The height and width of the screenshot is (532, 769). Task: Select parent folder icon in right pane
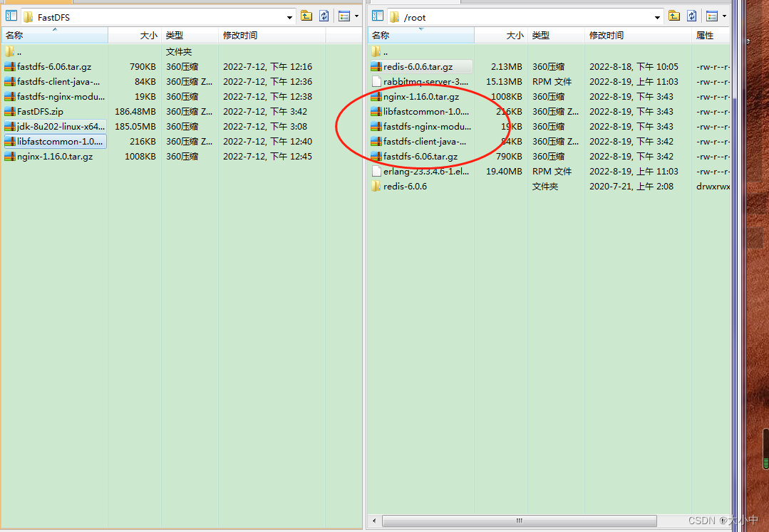click(x=376, y=51)
